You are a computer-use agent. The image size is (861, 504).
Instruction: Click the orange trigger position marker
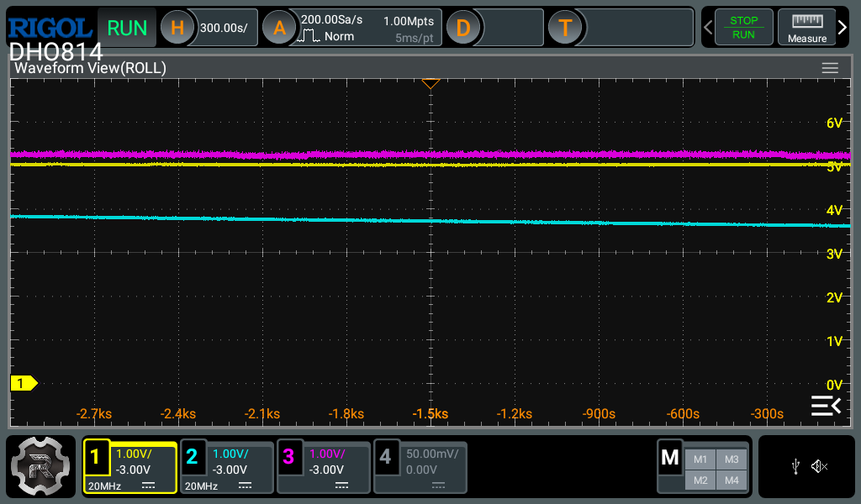(x=430, y=83)
